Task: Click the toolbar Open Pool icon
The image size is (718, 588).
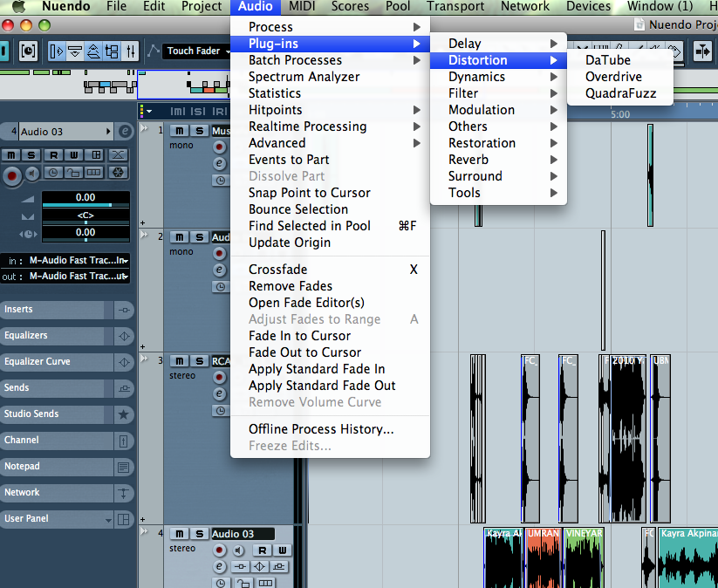Action: pos(112,51)
